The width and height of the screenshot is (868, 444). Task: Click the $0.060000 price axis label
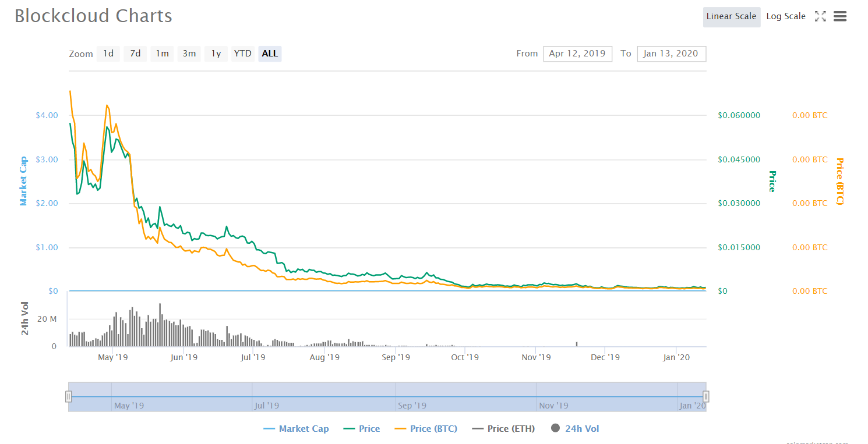739,115
